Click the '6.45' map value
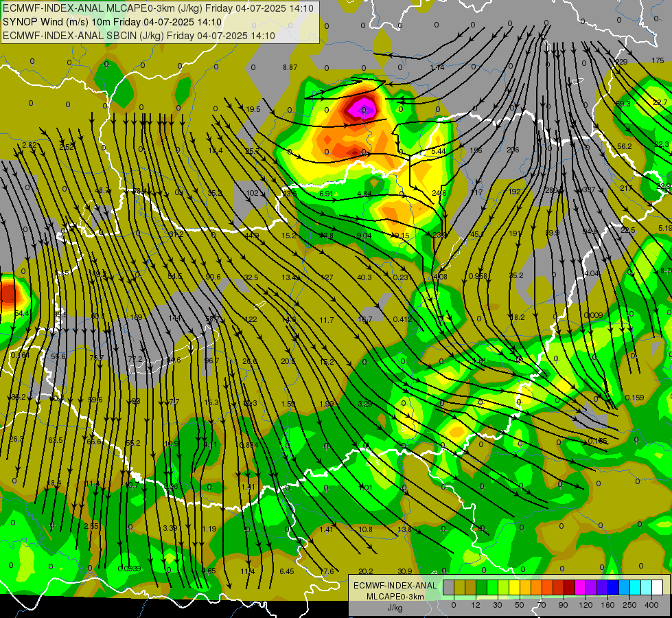This screenshot has width=672, height=618. point(287,571)
